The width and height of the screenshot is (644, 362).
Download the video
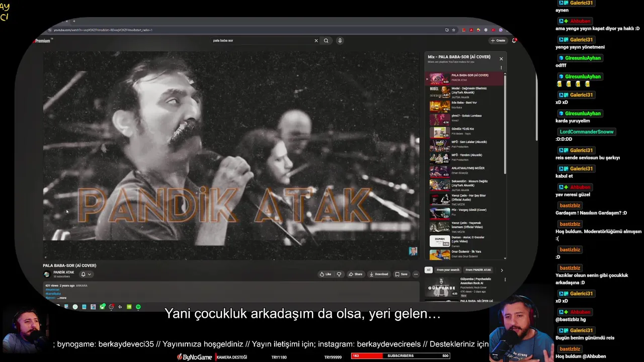[379, 274]
